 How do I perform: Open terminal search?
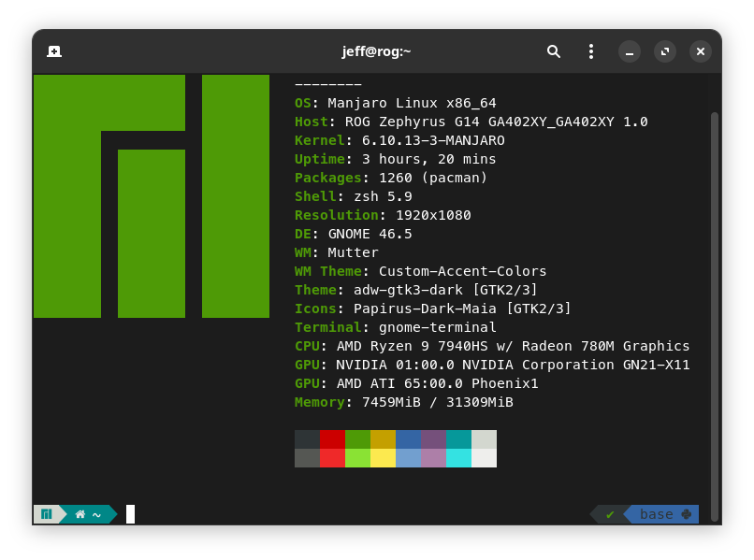point(554,51)
